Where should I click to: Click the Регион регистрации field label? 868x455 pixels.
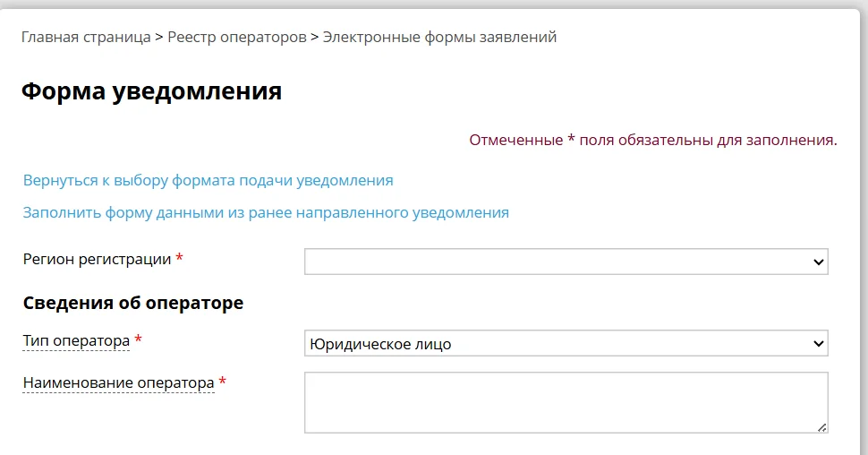(97, 260)
